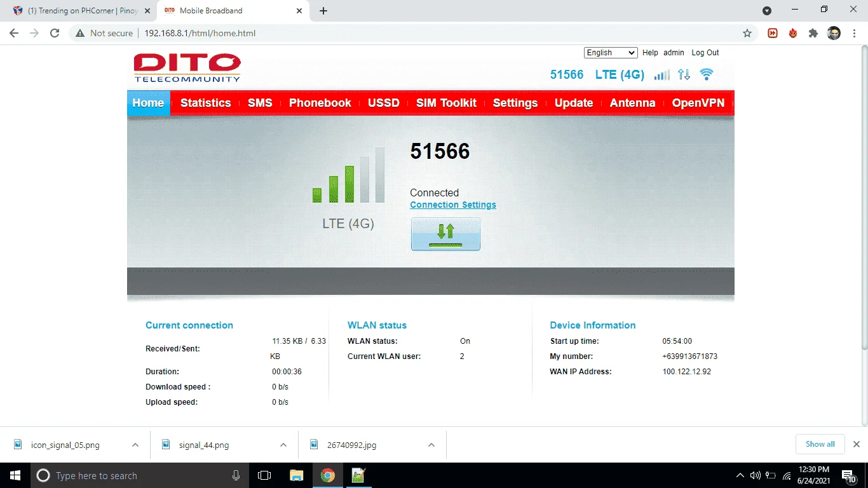Open the Chrome three-dot menu
This screenshot has height=488, width=868.
click(x=855, y=33)
